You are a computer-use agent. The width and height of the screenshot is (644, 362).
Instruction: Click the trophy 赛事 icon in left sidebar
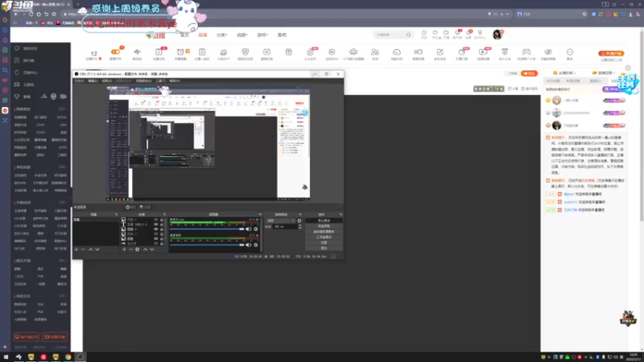(x=17, y=97)
